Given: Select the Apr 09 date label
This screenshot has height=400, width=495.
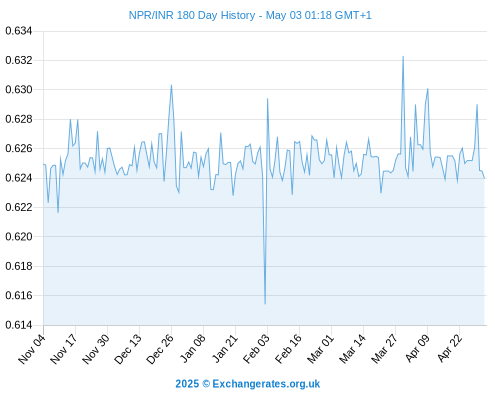Looking at the screenshot, I should point(417,348).
